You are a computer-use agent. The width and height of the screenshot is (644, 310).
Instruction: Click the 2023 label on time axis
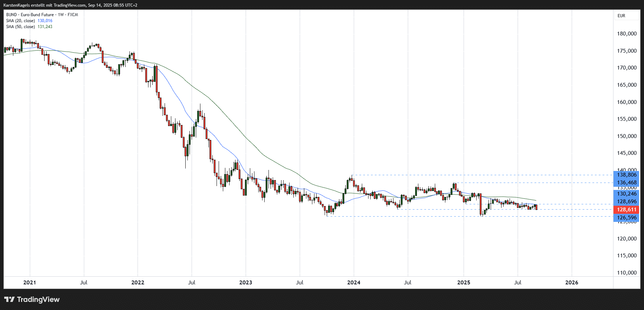click(x=246, y=283)
